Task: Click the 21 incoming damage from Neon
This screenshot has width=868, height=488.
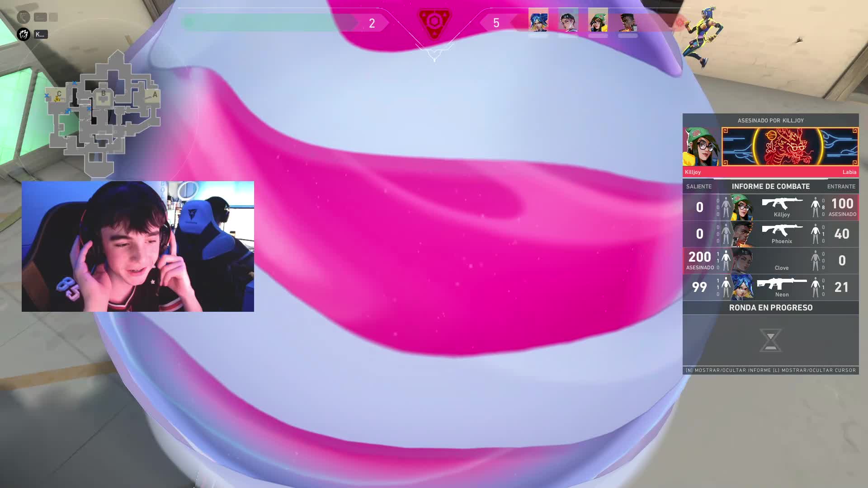Action: click(841, 287)
